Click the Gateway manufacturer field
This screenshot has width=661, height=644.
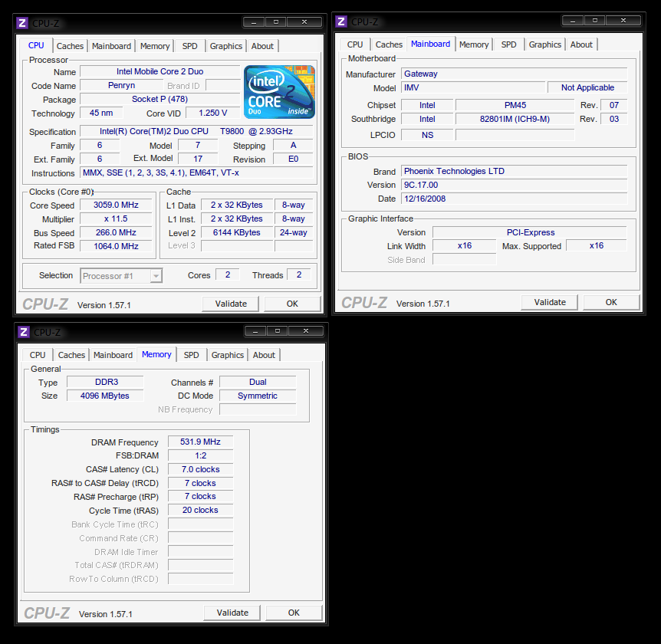[x=514, y=74]
